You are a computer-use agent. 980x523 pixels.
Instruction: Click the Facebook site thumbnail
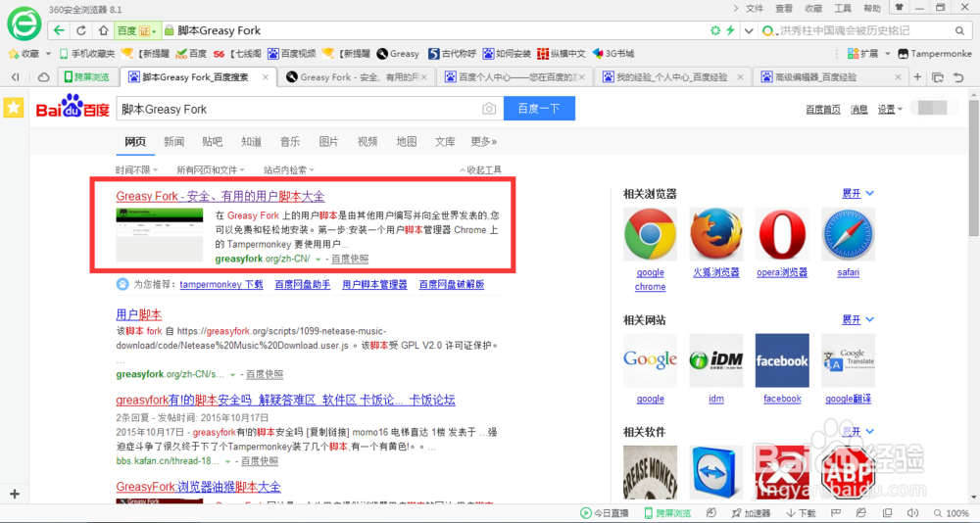tap(782, 360)
